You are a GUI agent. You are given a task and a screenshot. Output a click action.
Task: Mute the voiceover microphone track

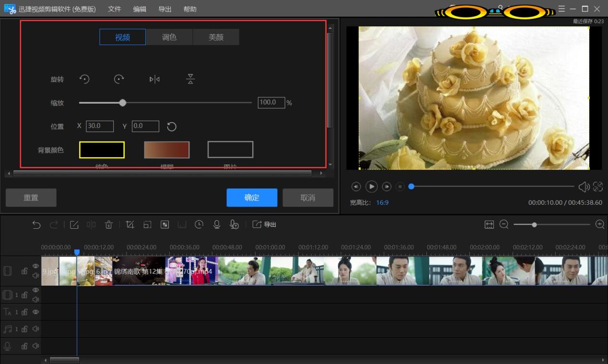[35, 346]
